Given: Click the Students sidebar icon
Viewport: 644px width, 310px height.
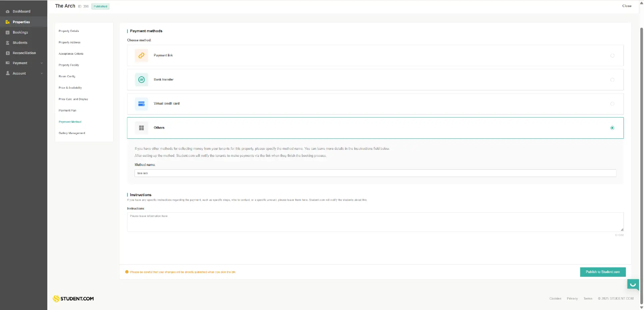Looking at the screenshot, I should (x=7, y=42).
